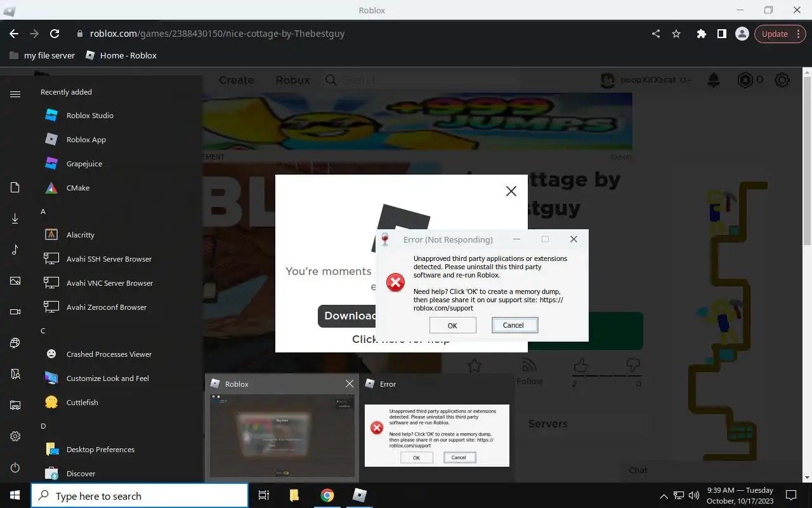Screen dimensions: 812x508
Task: Open Downloads from start menu sidebar
Action: pos(15,218)
